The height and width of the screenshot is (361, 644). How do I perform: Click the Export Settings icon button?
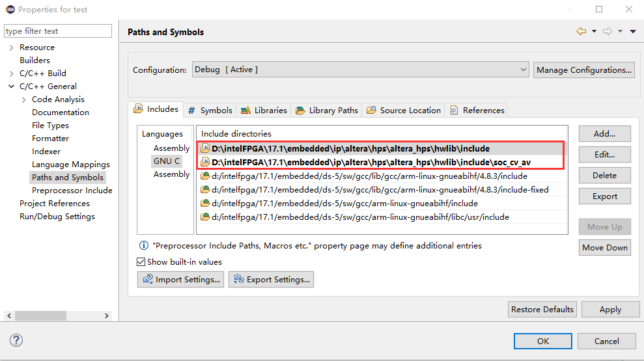(271, 280)
